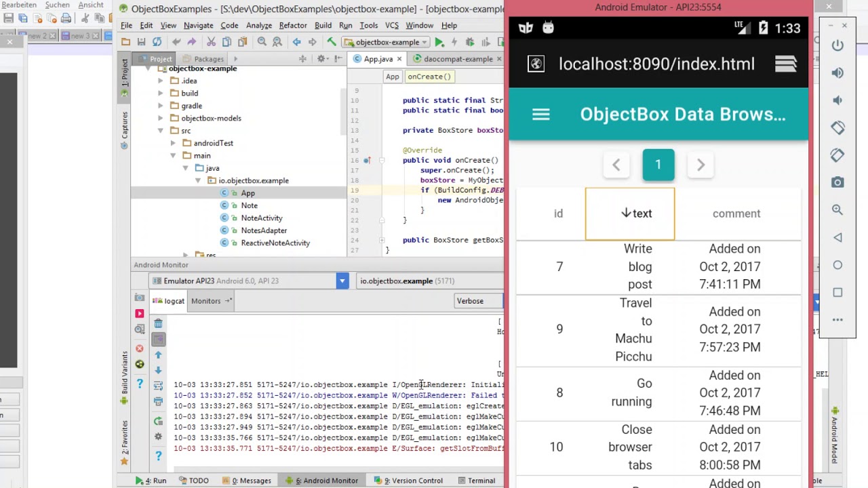This screenshot has width=868, height=488.
Task: Toggle the breakpoint at line 16
Action: [x=367, y=161]
